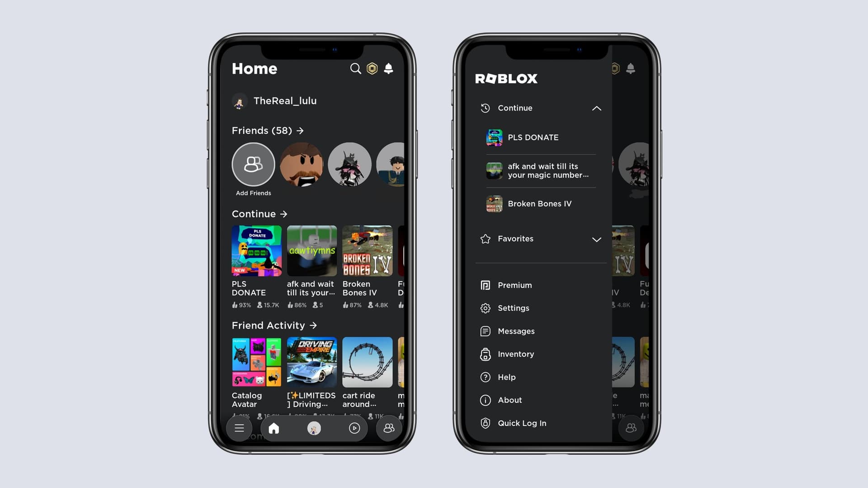The width and height of the screenshot is (868, 488).
Task: Select Premium menu item
Action: pos(515,286)
